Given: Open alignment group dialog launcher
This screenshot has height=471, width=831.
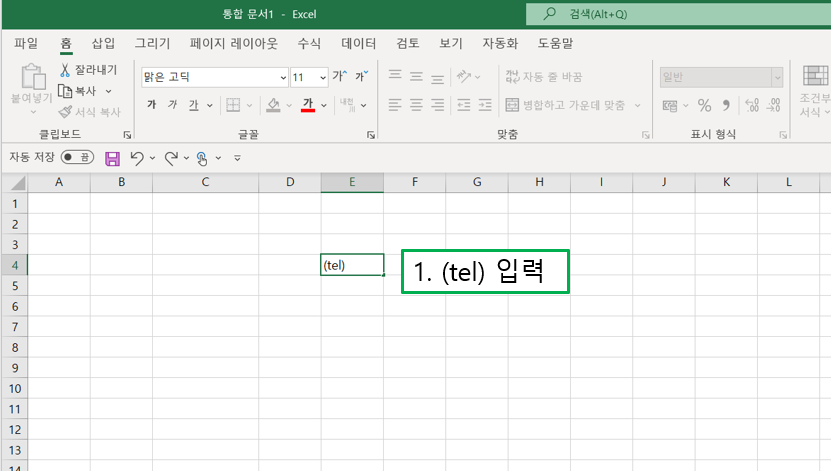Looking at the screenshot, I should coord(646,135).
